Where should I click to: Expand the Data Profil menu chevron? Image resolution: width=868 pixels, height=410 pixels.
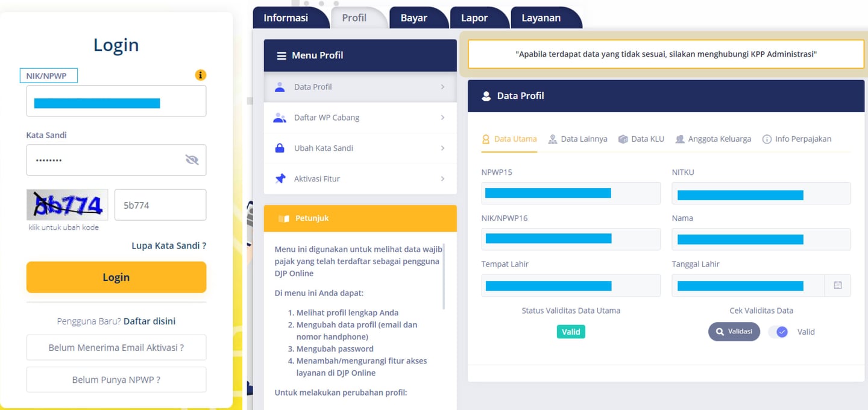pyautogui.click(x=442, y=87)
